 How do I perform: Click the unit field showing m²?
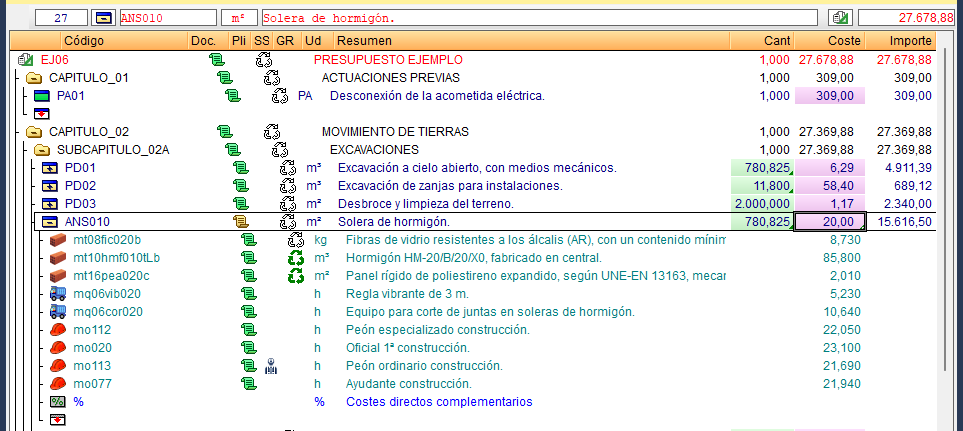[238, 18]
